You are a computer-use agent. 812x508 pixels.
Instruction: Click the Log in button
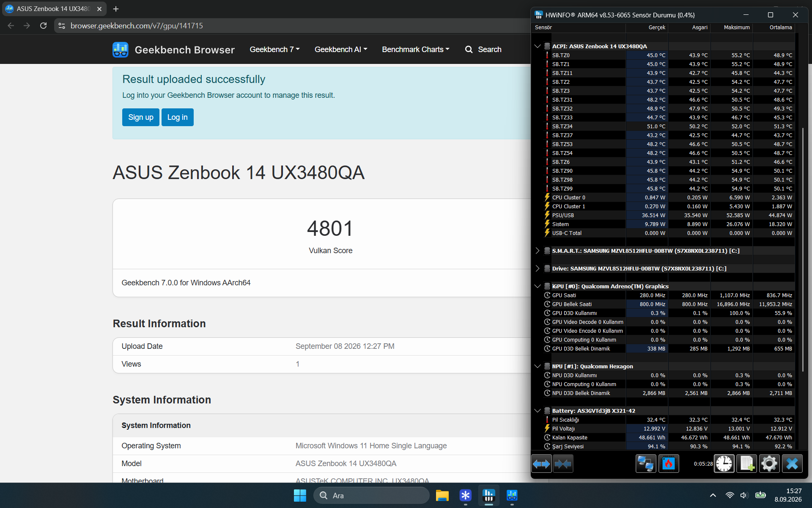(x=177, y=117)
